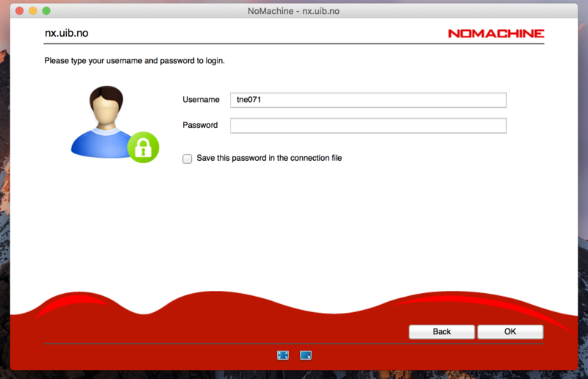Focus the Username field containing tne071
Image resolution: width=588 pixels, height=379 pixels.
367,100
